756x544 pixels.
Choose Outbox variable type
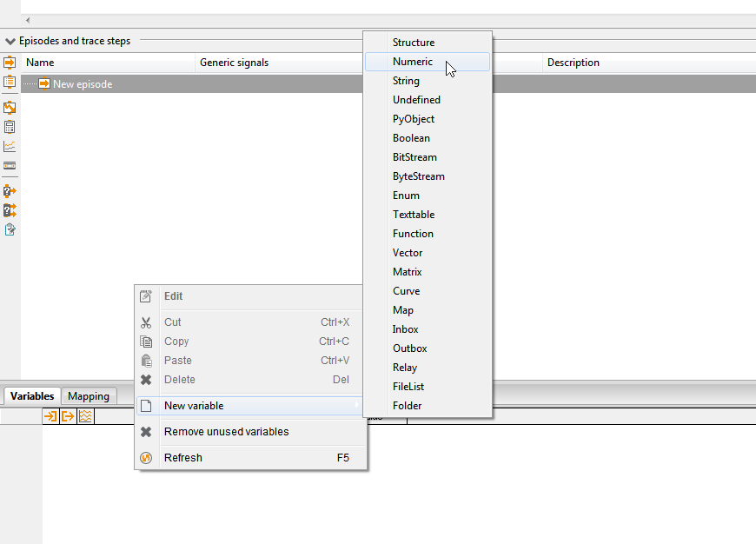(x=428, y=348)
